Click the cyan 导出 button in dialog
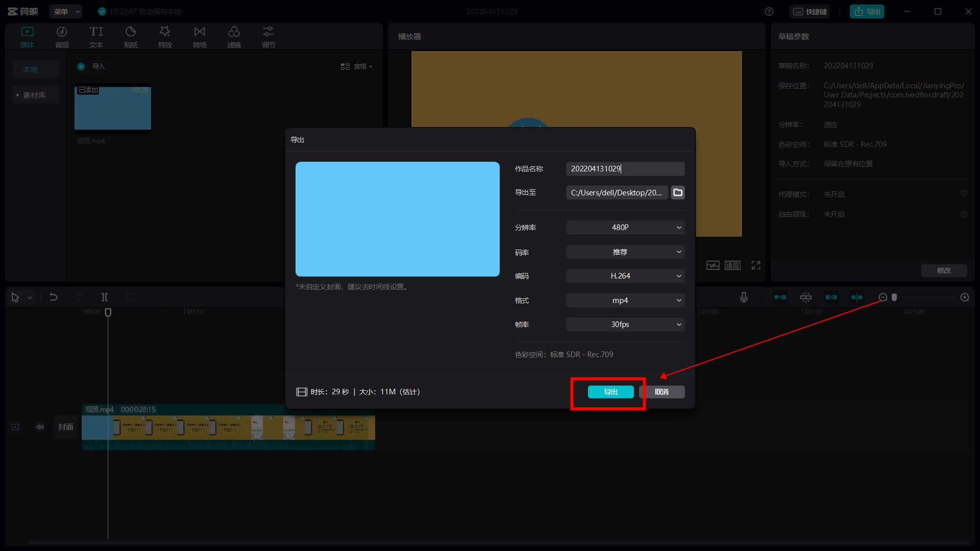This screenshot has width=980, height=551. (610, 392)
